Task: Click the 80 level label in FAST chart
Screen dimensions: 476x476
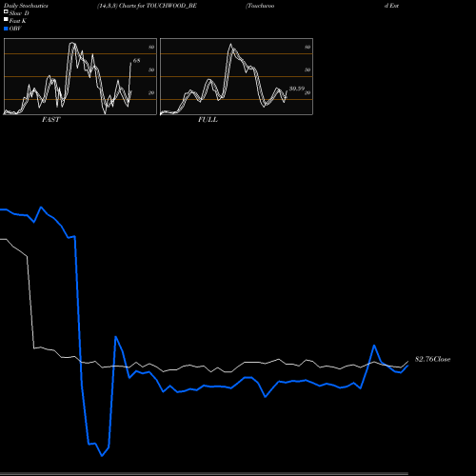Action: (x=151, y=47)
